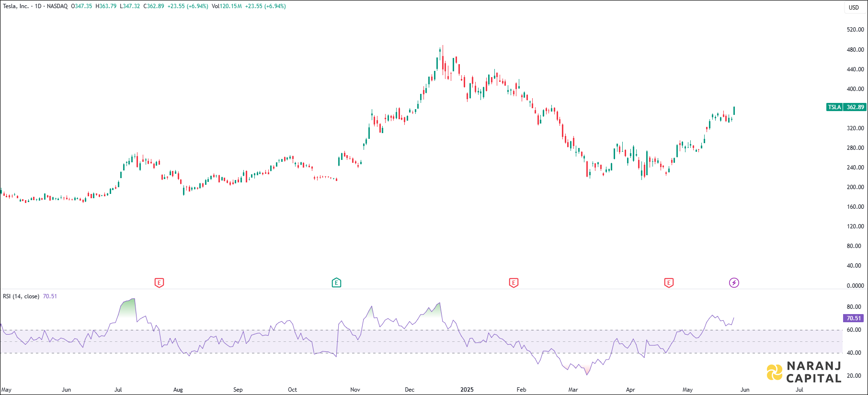Click the Dec label on the time axis
Image resolution: width=868 pixels, height=395 pixels.
tap(410, 390)
